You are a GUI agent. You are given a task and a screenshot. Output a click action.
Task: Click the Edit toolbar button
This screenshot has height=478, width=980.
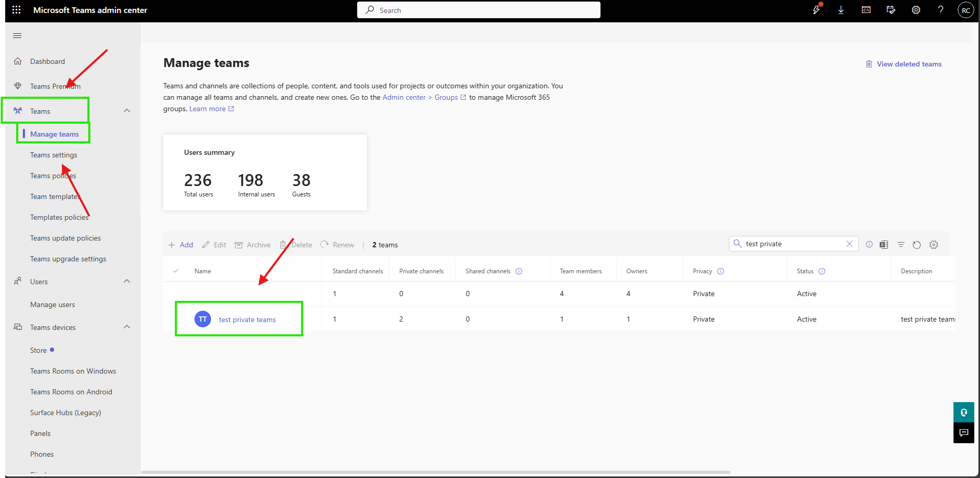tap(214, 245)
